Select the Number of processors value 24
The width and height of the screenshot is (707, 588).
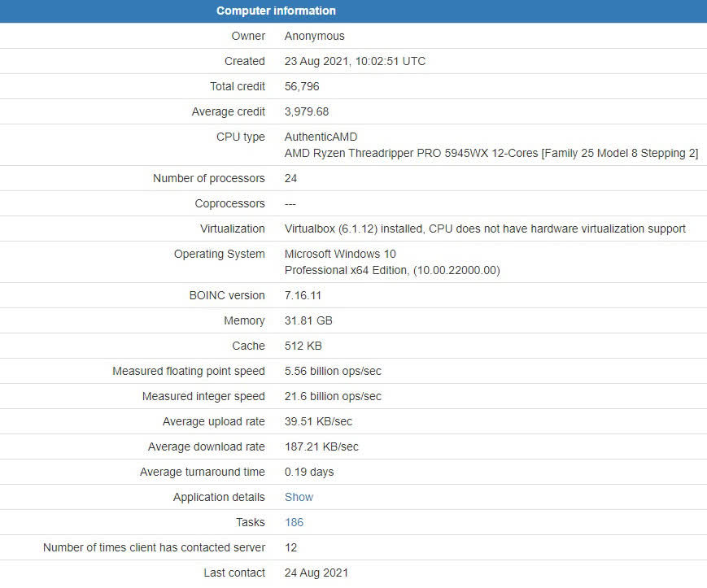[x=290, y=178]
